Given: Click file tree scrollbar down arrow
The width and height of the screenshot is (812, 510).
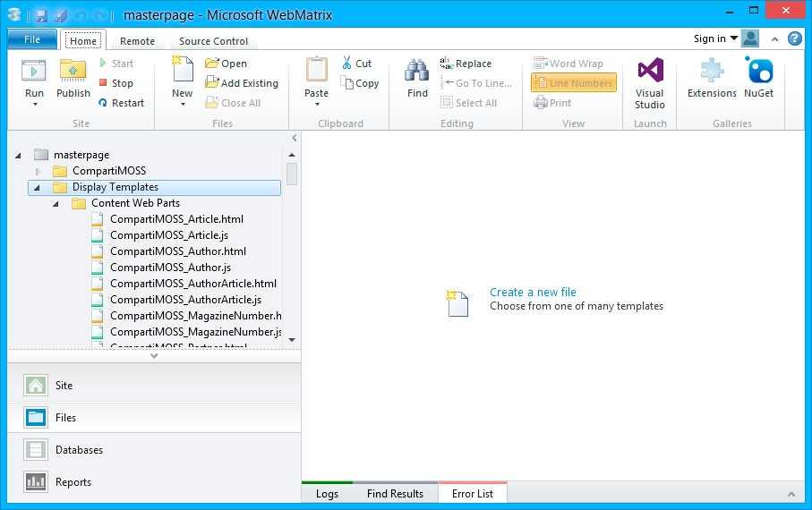Looking at the screenshot, I should (292, 340).
